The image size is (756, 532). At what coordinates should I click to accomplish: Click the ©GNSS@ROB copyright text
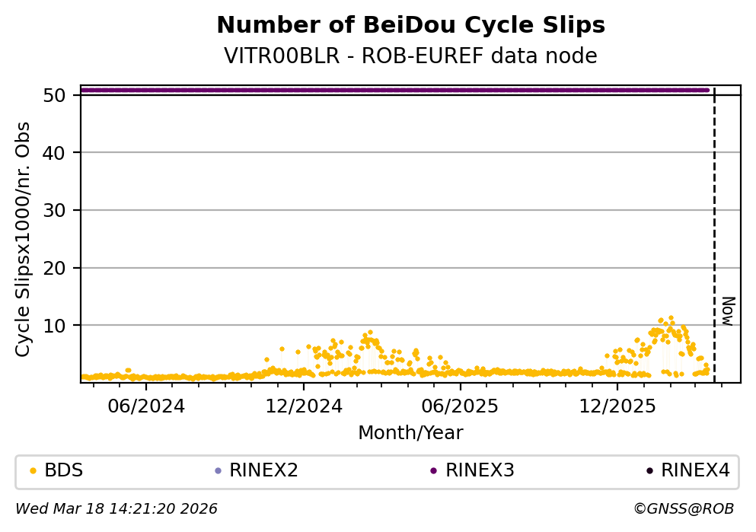pyautogui.click(x=683, y=509)
